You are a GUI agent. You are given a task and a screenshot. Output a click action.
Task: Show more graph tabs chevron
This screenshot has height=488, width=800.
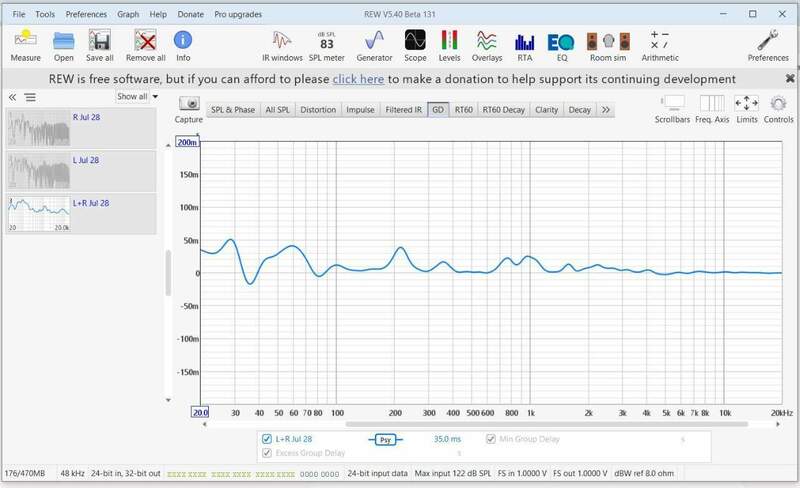click(x=606, y=110)
